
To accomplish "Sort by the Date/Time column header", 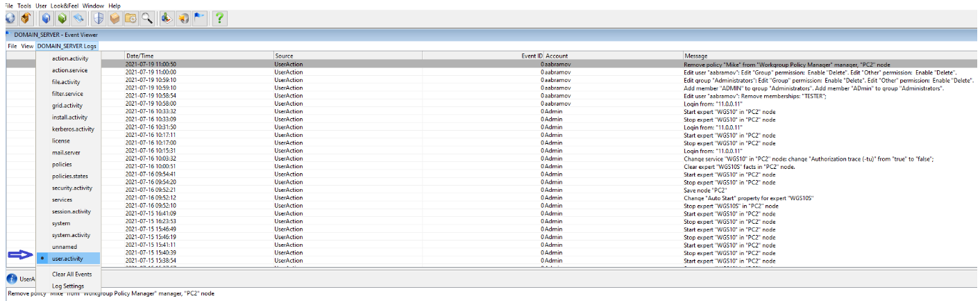I will pos(198,56).
